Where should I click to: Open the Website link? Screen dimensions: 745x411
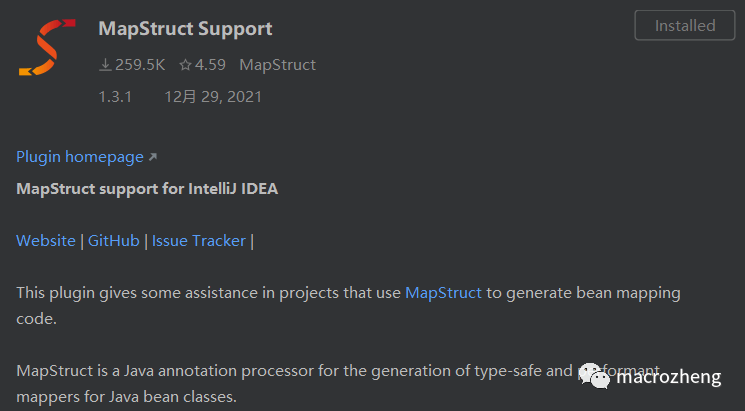46,241
